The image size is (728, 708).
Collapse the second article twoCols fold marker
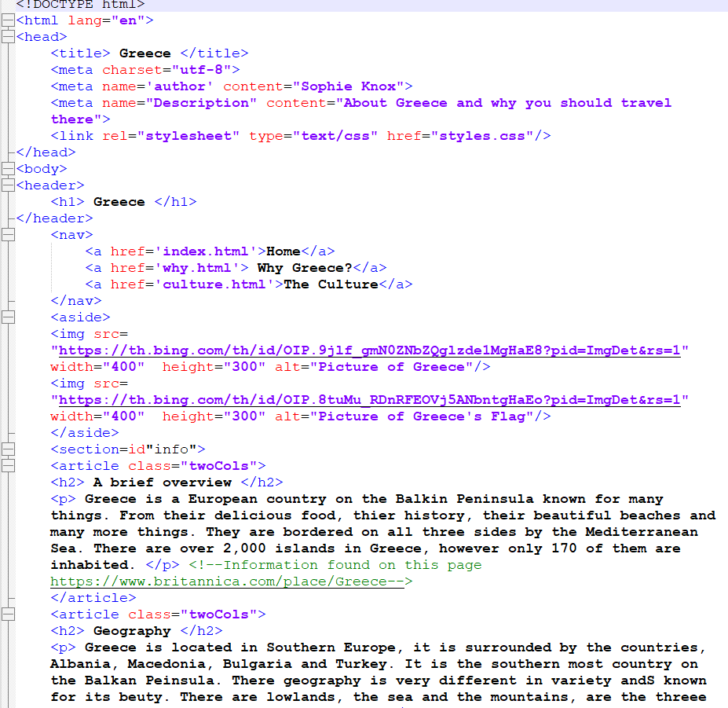(x=9, y=614)
